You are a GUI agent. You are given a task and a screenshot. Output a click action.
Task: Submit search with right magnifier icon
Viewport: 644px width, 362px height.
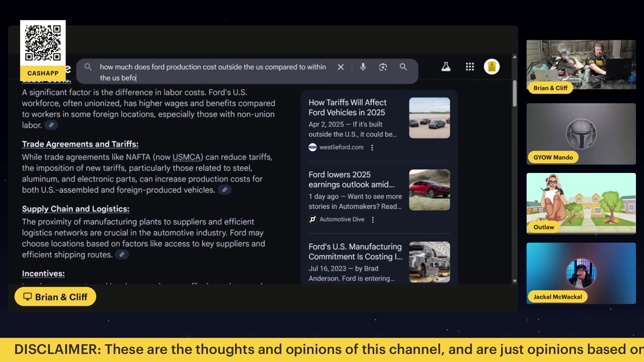pos(403,67)
